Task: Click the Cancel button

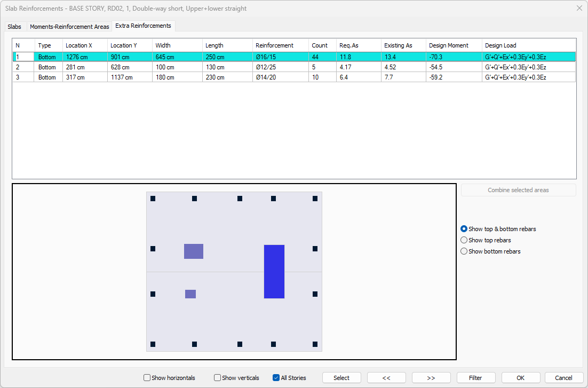Action: pyautogui.click(x=563, y=378)
